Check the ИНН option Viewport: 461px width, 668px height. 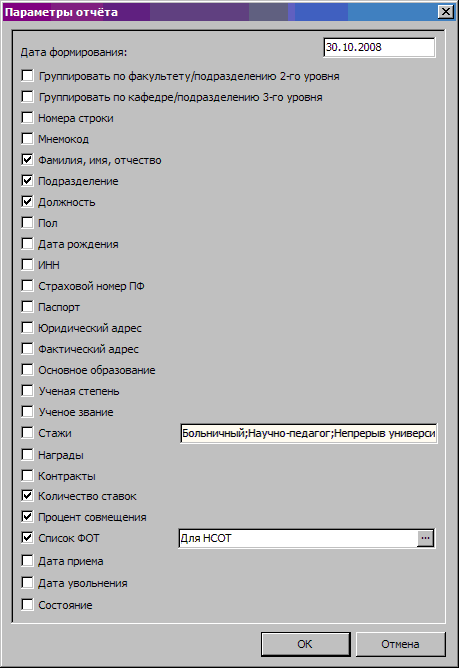coord(27,265)
